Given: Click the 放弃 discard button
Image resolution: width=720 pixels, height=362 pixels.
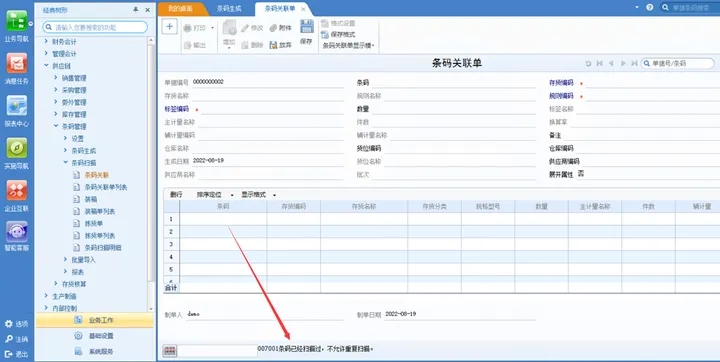Looking at the screenshot, I should coord(281,45).
